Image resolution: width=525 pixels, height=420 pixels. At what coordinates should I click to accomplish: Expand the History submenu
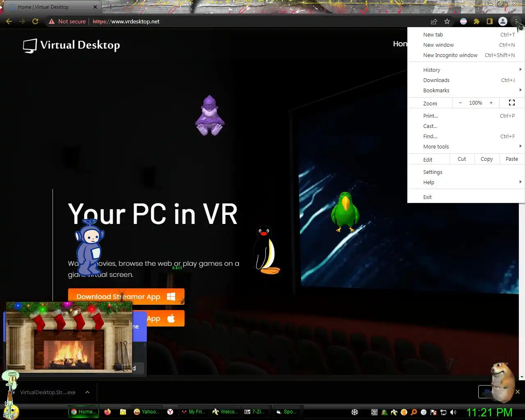pos(466,70)
